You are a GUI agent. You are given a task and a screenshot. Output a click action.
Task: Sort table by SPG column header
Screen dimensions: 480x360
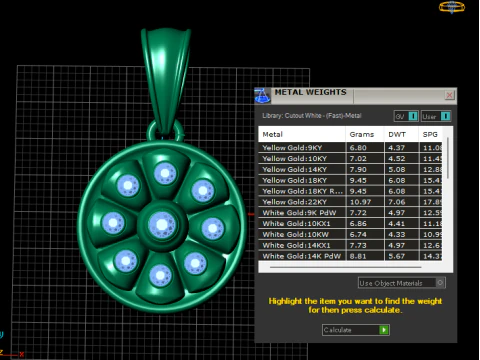point(431,134)
